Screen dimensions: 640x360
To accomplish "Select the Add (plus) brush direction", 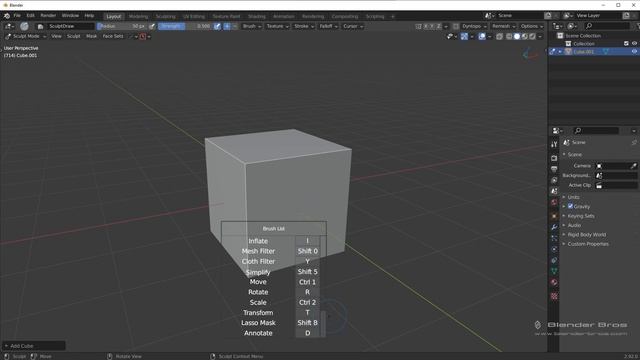I will 227,26.
